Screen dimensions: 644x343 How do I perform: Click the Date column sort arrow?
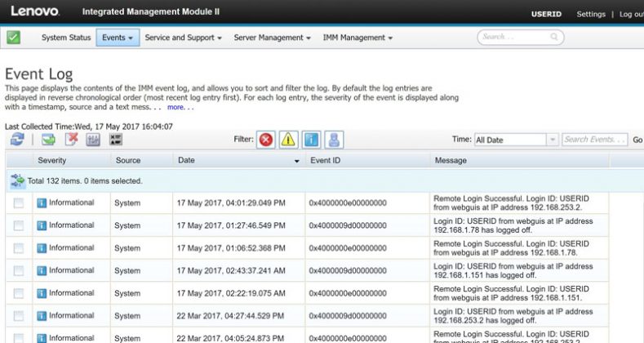(296, 161)
